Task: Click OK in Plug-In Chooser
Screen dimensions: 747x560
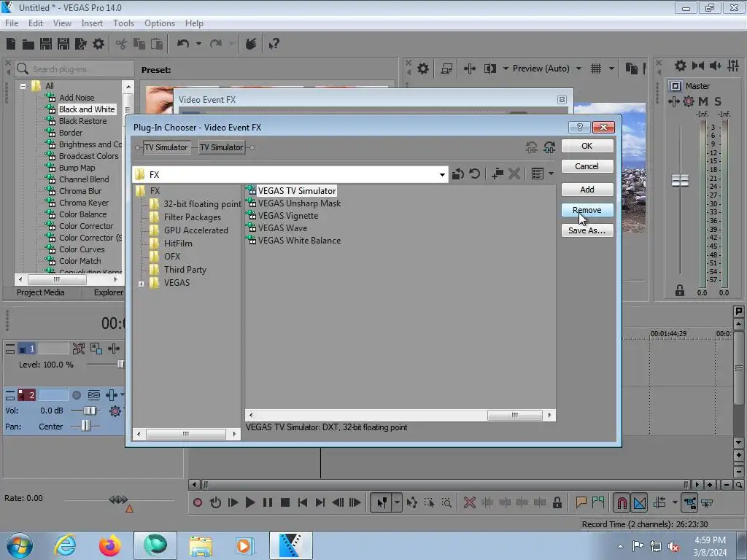Action: (587, 146)
